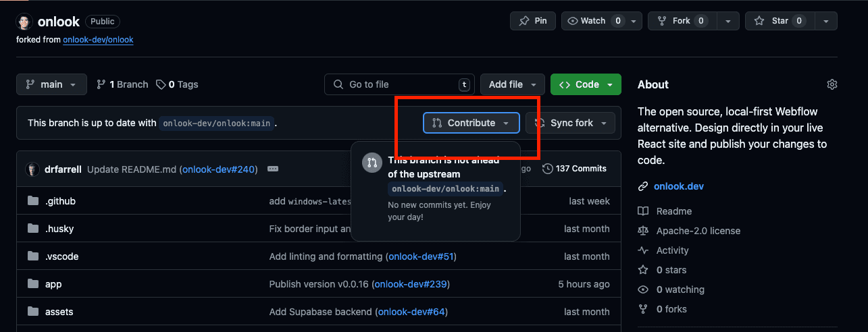Expand the star lists dropdown arrow
Screen dimensions: 868x332
[825, 21]
